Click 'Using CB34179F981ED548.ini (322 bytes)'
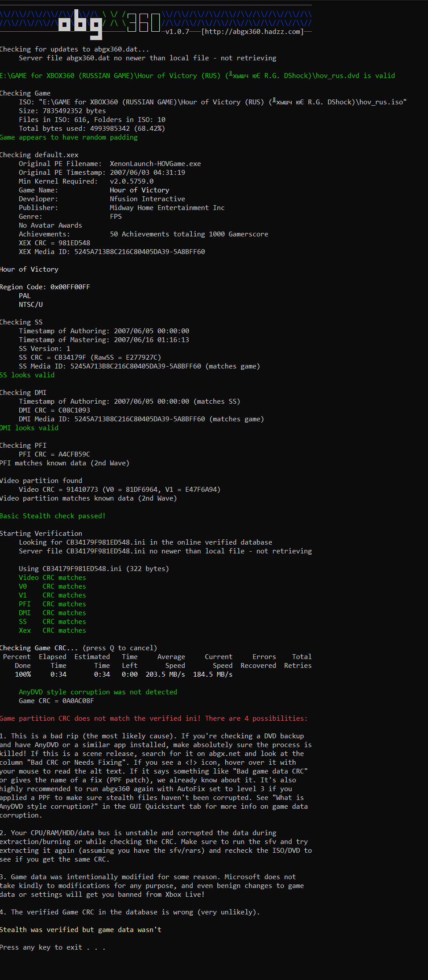Viewport: 428px width, 980px height. pyautogui.click(x=94, y=569)
